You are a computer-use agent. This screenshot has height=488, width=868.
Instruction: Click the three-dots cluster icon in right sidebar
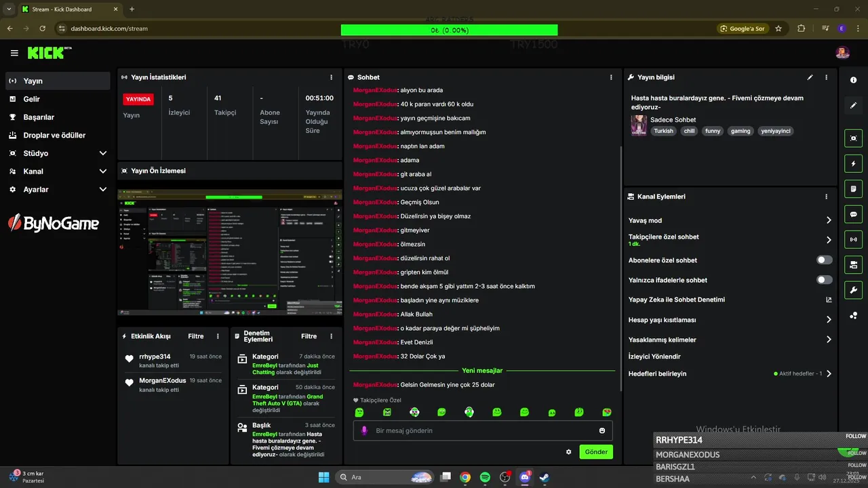(853, 315)
